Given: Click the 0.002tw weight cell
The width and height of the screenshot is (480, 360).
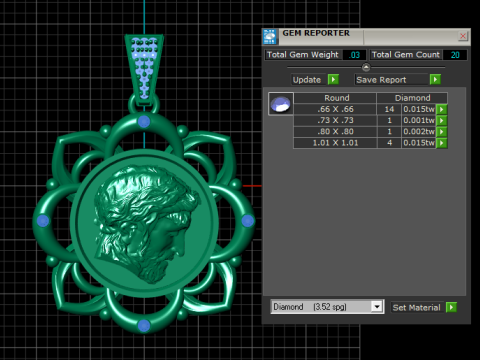Looking at the screenshot, I should 419,132.
